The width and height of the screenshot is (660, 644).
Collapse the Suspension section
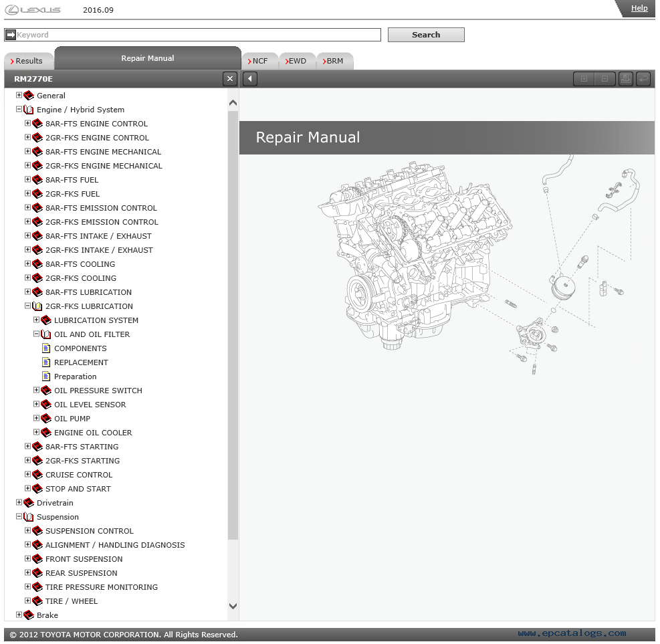(x=19, y=516)
